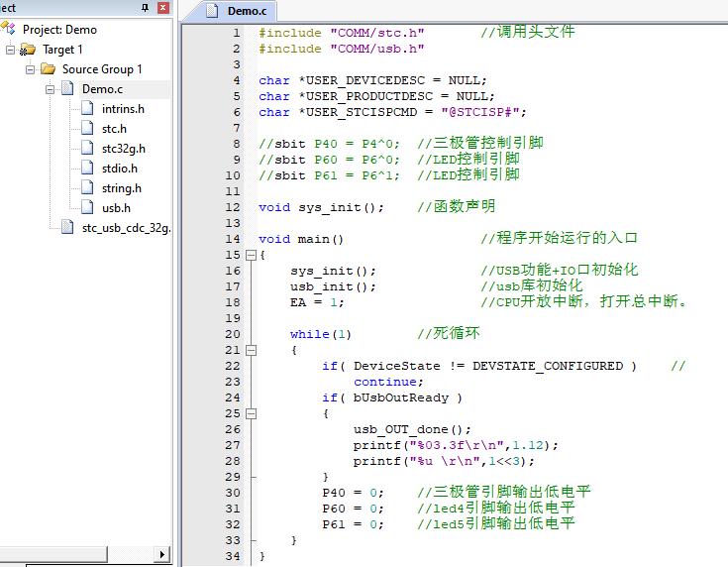The height and width of the screenshot is (567, 728).
Task: Open stc.h header file
Action: [114, 129]
